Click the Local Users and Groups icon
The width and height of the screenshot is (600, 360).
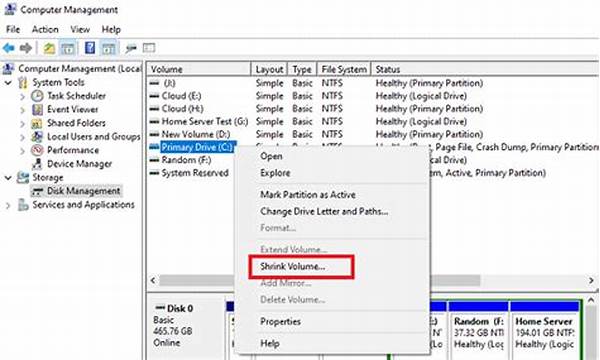(x=37, y=137)
